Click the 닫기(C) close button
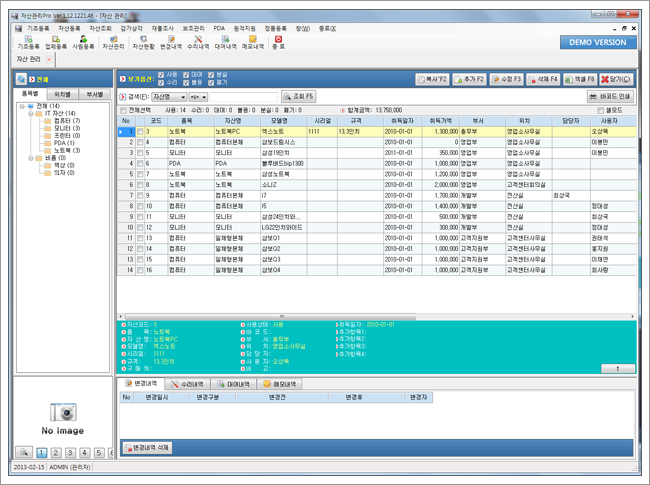This screenshot has width=650, height=485. click(616, 79)
